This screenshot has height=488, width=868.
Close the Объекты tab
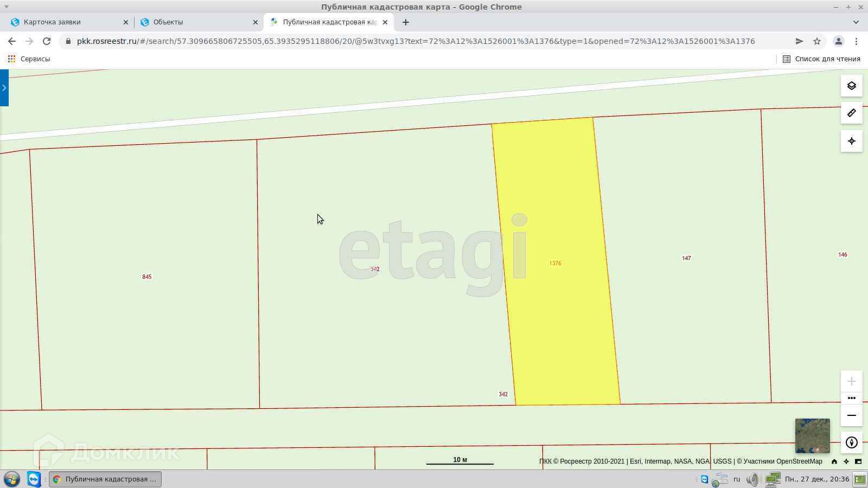pos(256,22)
